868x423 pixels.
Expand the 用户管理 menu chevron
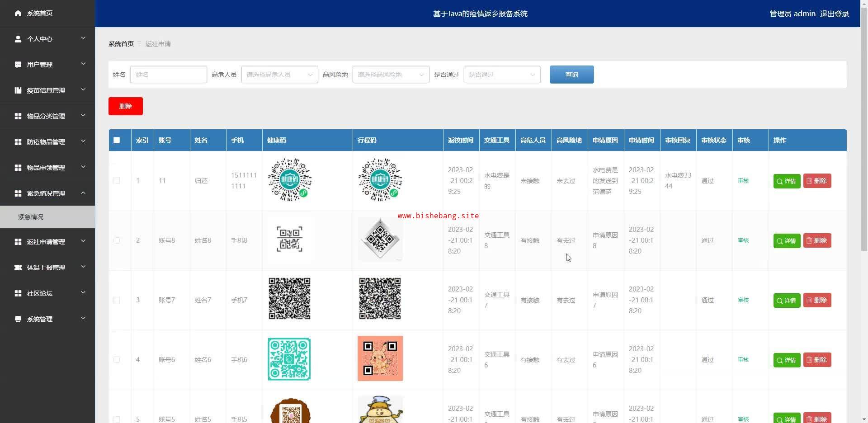click(x=83, y=64)
